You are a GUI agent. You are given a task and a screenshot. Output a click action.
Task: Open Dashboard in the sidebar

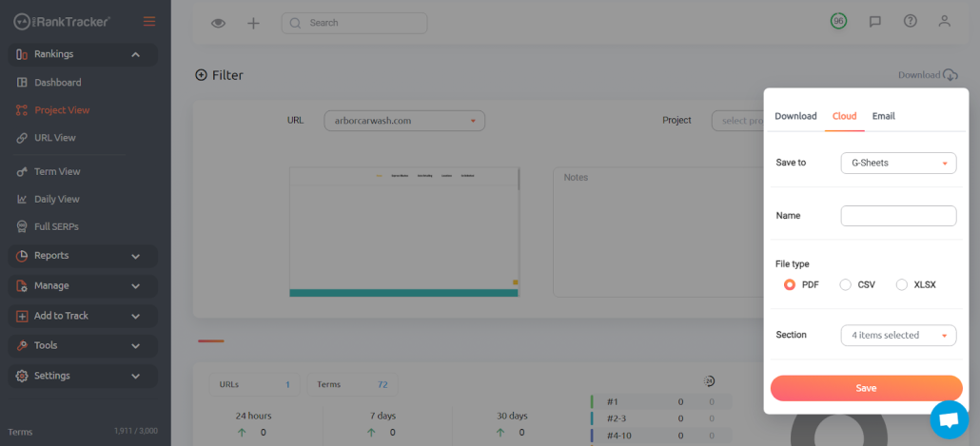coord(57,83)
